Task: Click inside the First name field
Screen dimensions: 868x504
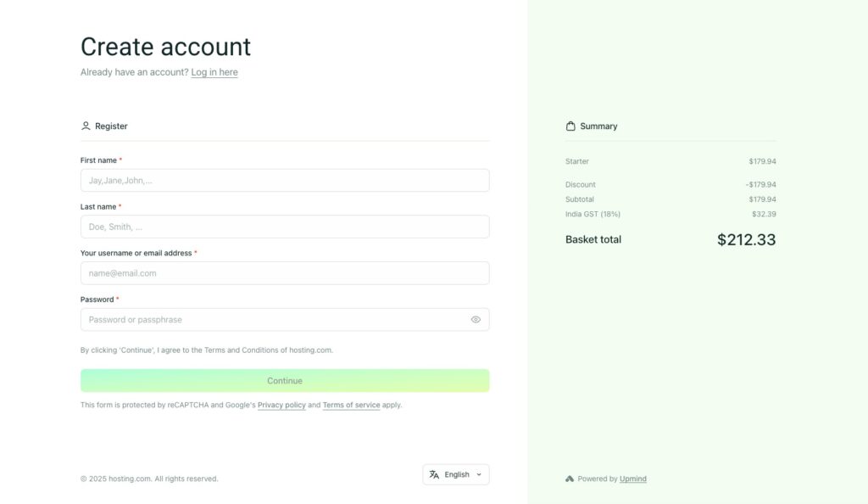Action: click(x=285, y=180)
